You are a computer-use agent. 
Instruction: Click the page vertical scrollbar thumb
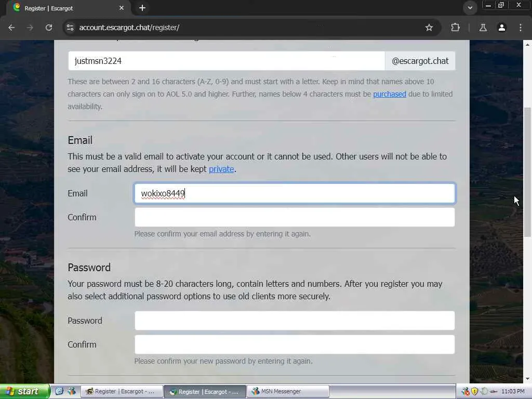click(x=527, y=172)
